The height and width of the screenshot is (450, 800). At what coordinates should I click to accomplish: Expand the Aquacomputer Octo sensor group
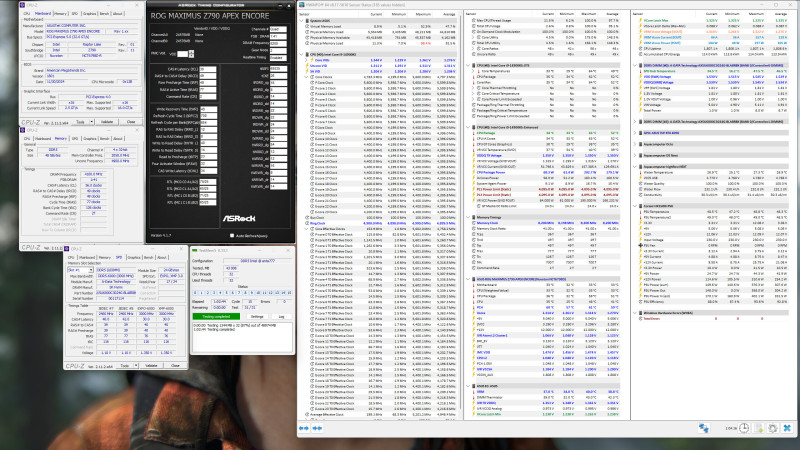(x=635, y=144)
